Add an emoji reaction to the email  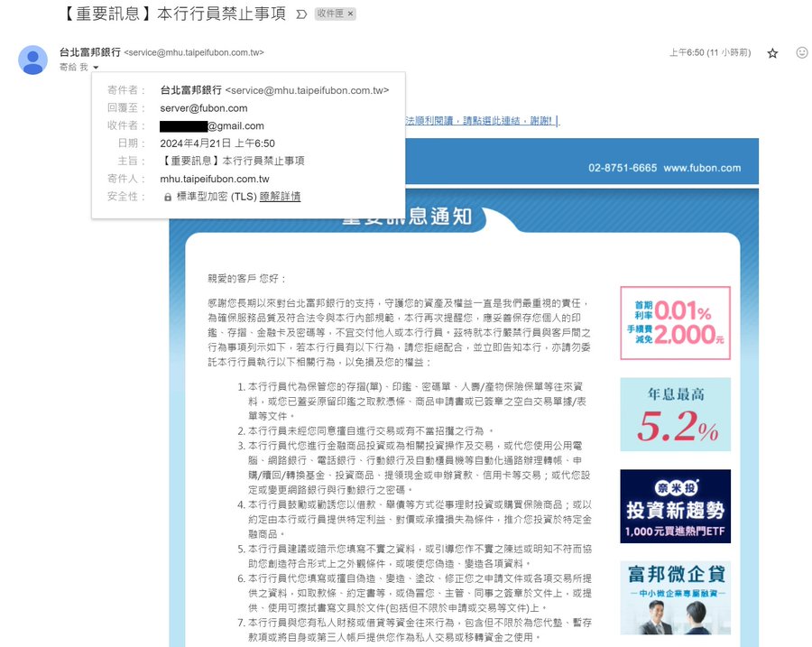point(802,52)
